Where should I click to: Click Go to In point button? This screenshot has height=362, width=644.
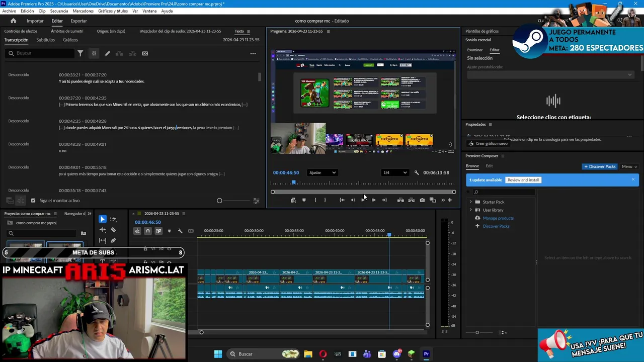pos(342,200)
